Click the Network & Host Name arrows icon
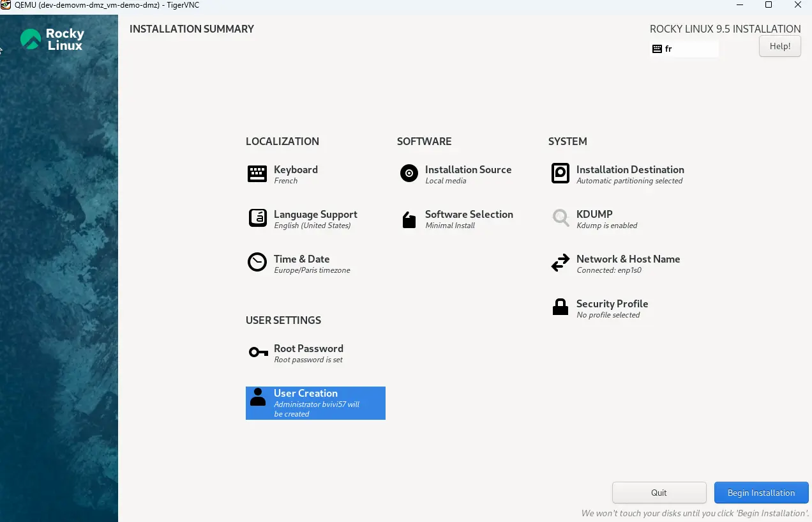The height and width of the screenshot is (522, 812). [x=560, y=263]
